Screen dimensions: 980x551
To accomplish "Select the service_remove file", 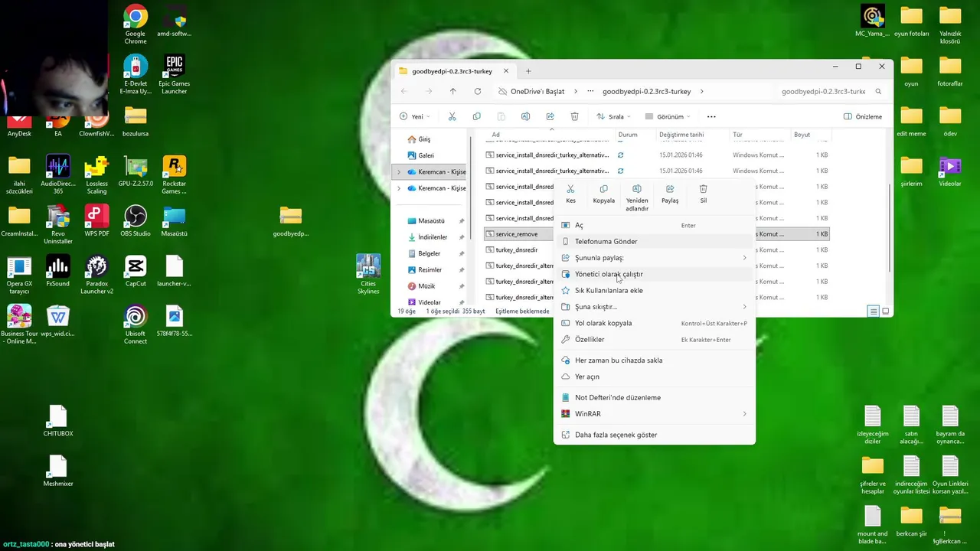I will pos(518,233).
